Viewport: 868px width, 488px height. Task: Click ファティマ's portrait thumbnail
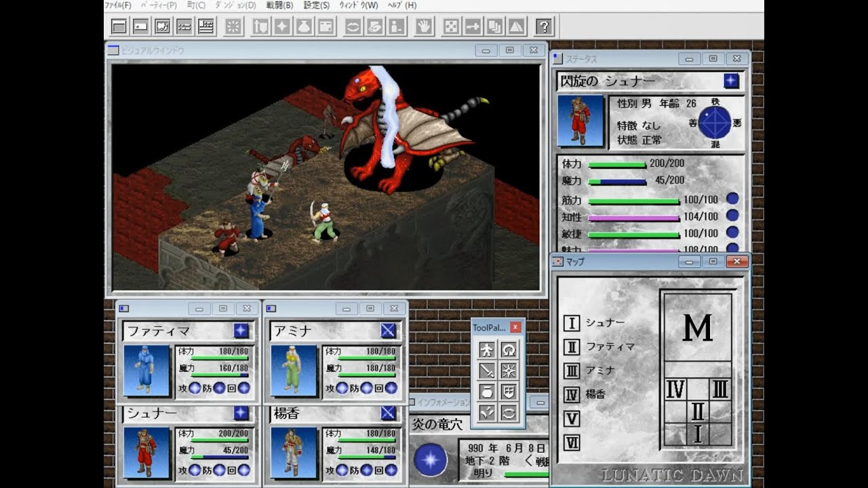(146, 370)
